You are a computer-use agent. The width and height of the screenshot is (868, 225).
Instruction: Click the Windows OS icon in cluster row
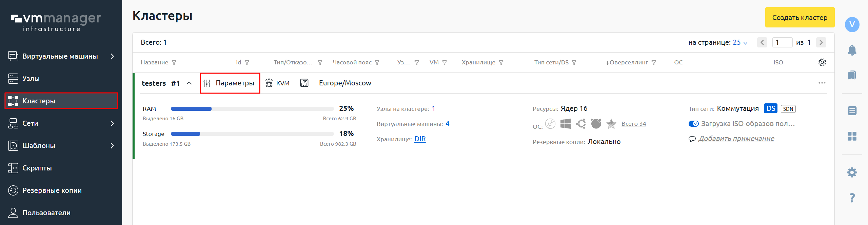566,124
